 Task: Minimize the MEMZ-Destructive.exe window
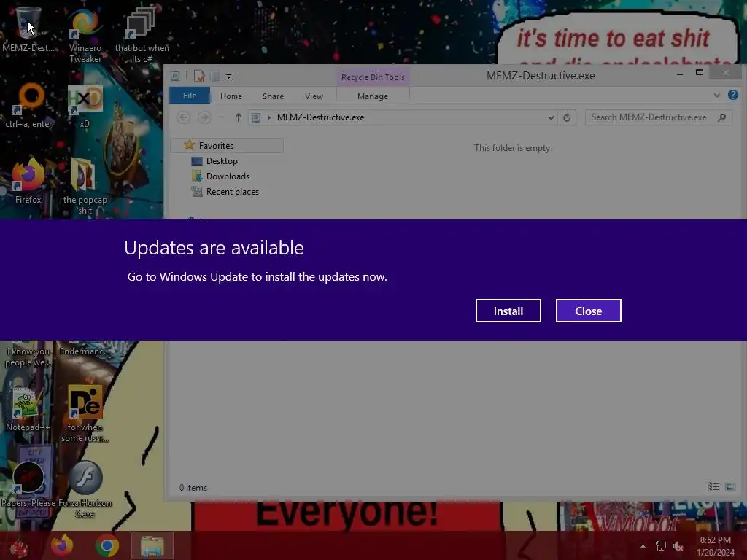(x=680, y=74)
